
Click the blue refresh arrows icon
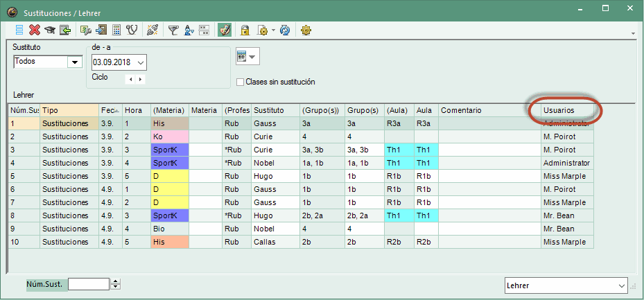coord(285,30)
